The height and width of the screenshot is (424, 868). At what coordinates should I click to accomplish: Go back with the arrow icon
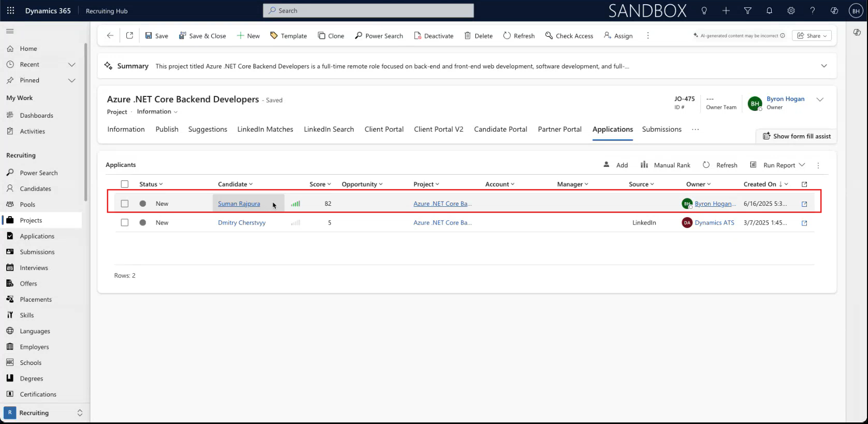[110, 35]
